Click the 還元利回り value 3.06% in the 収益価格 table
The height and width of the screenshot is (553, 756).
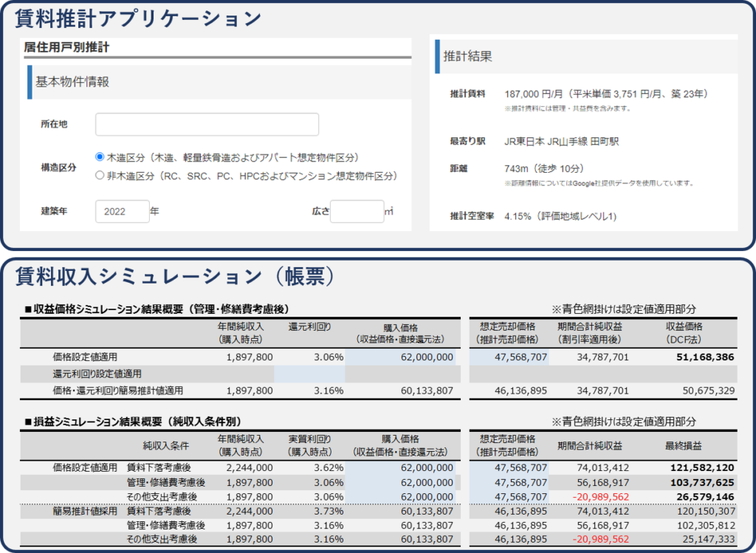point(329,357)
